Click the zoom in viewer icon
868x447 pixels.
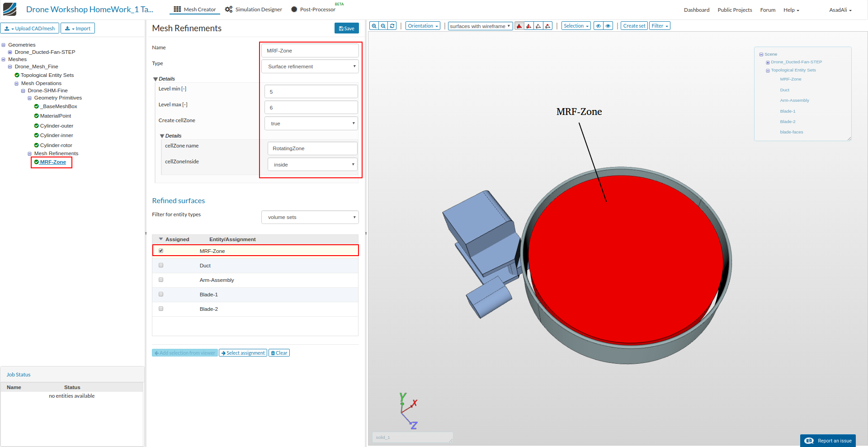(x=374, y=26)
